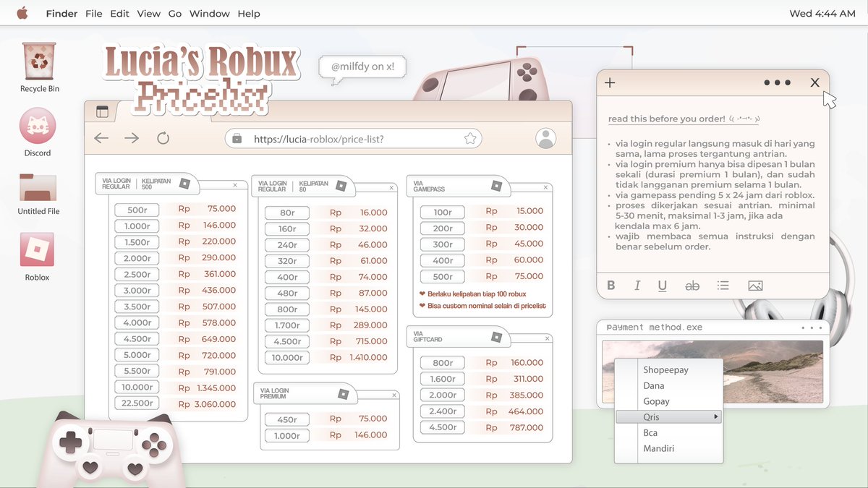
Task: Launch the Roblox desktop icon
Action: (37, 250)
